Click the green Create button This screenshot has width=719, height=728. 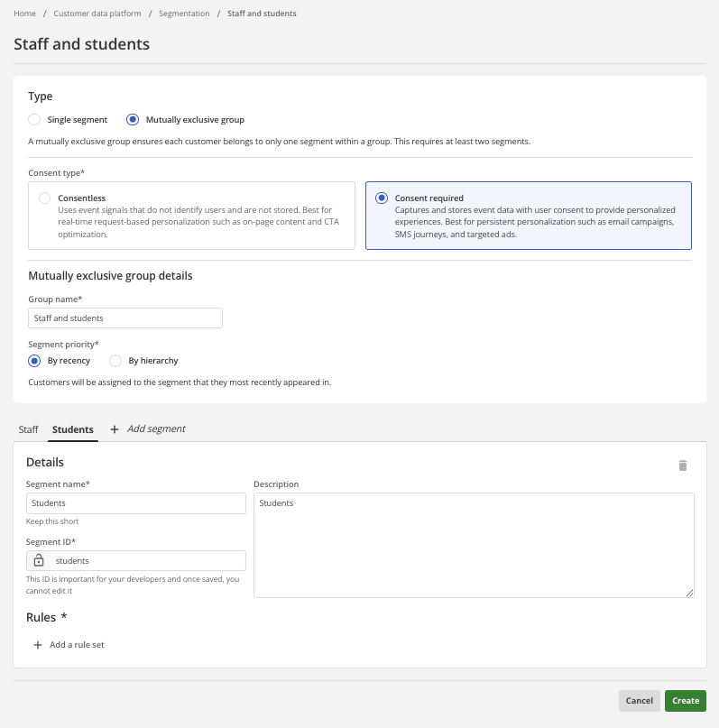click(686, 701)
